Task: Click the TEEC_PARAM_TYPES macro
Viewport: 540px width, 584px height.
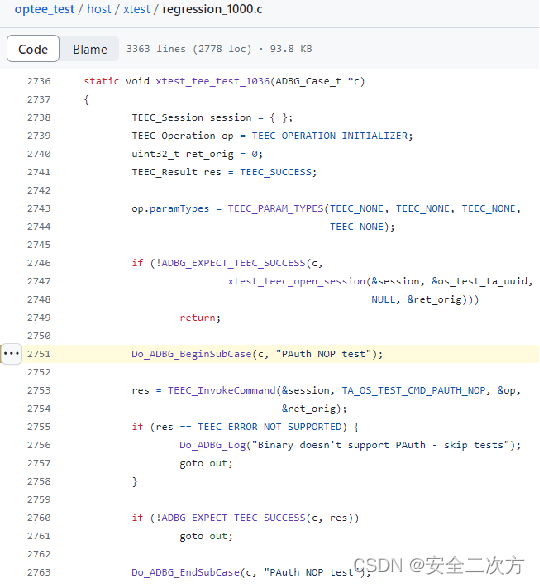Action: (x=275, y=209)
